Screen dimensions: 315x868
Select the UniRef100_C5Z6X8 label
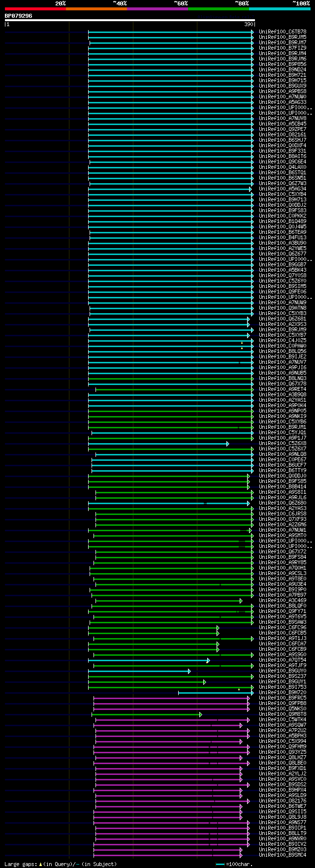tap(283, 443)
